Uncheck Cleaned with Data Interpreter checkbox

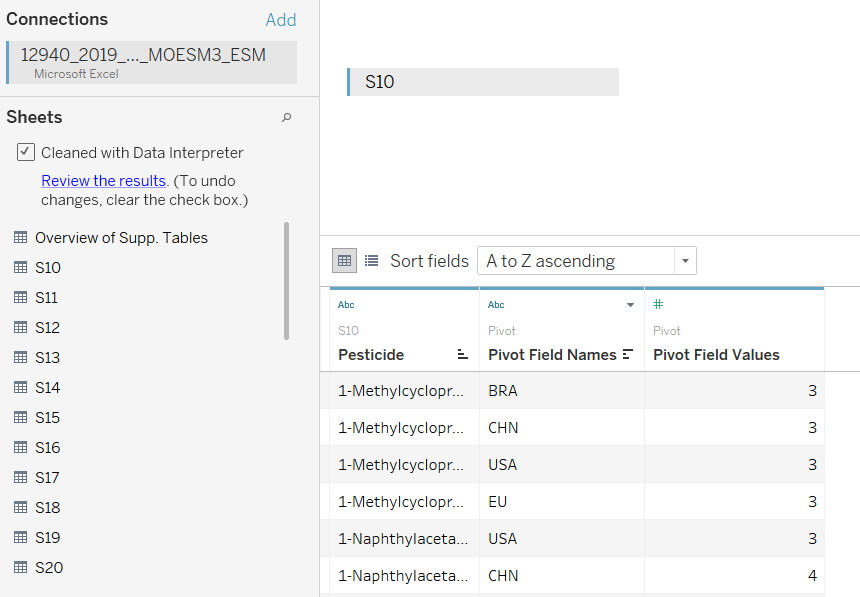[x=26, y=152]
